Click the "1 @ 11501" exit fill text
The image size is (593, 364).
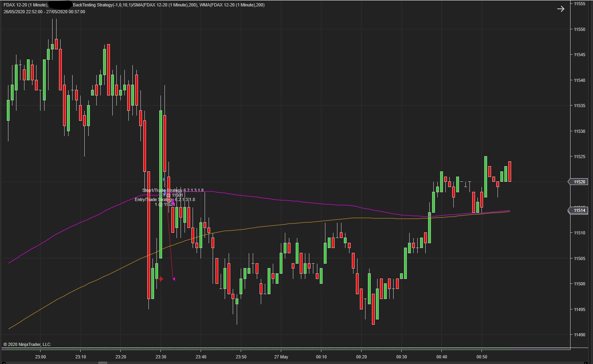pos(173,195)
